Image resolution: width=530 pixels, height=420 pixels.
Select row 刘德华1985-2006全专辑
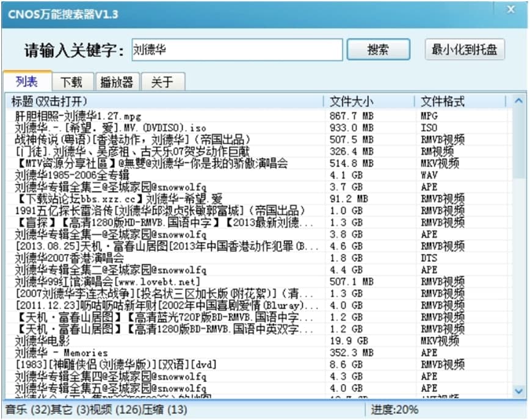click(x=256, y=175)
